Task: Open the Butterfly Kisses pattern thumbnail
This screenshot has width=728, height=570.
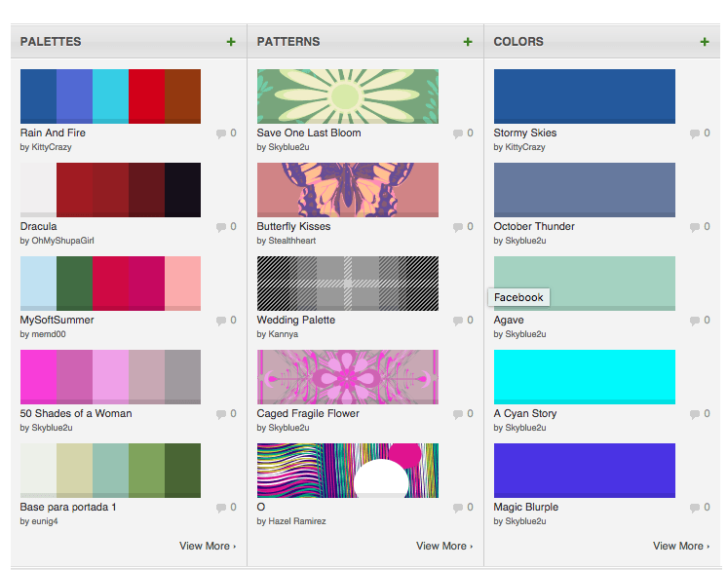Action: coord(348,190)
